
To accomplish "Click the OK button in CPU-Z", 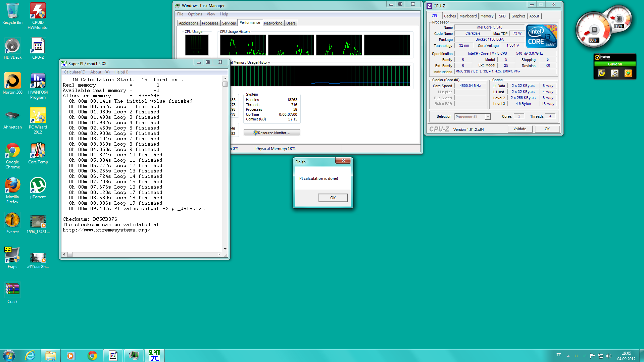I will click(547, 129).
